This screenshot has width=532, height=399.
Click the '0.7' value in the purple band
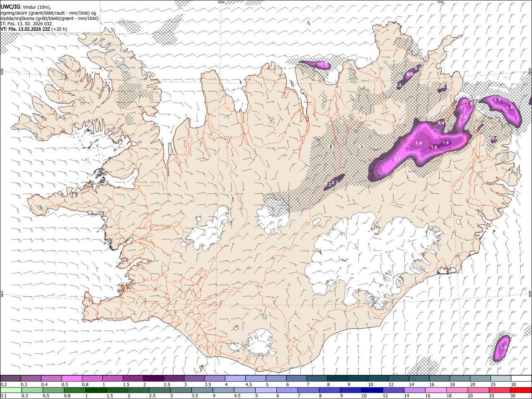point(397,159)
